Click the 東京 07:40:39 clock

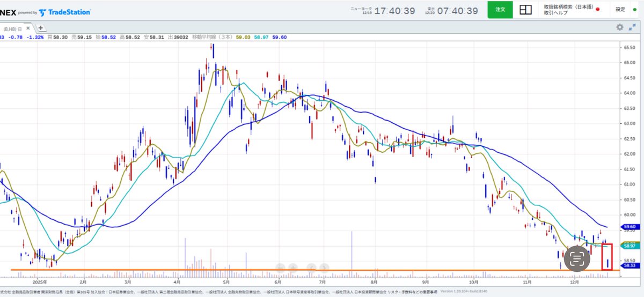[x=452, y=10]
